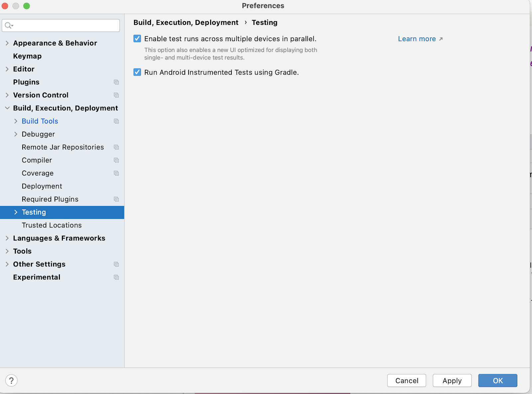Image resolution: width=532 pixels, height=394 pixels.
Task: Expand Other Settings section
Action: point(7,264)
